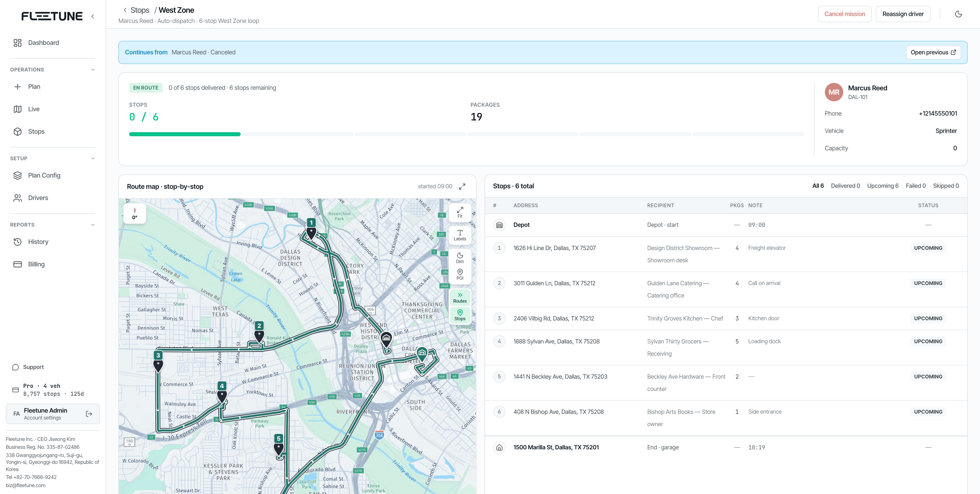Filter stops by Skipped 0
980x494 pixels.
946,186
